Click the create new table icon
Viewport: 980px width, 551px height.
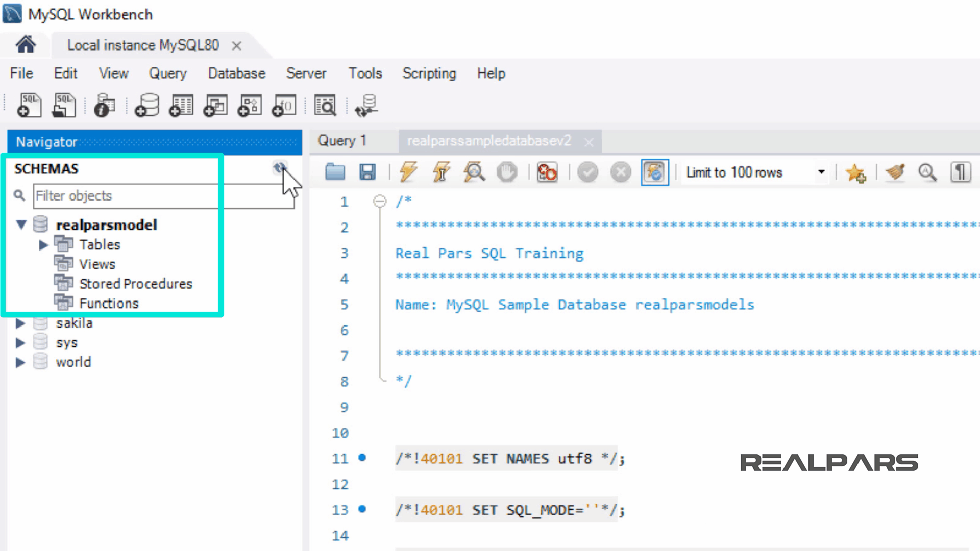(x=181, y=106)
